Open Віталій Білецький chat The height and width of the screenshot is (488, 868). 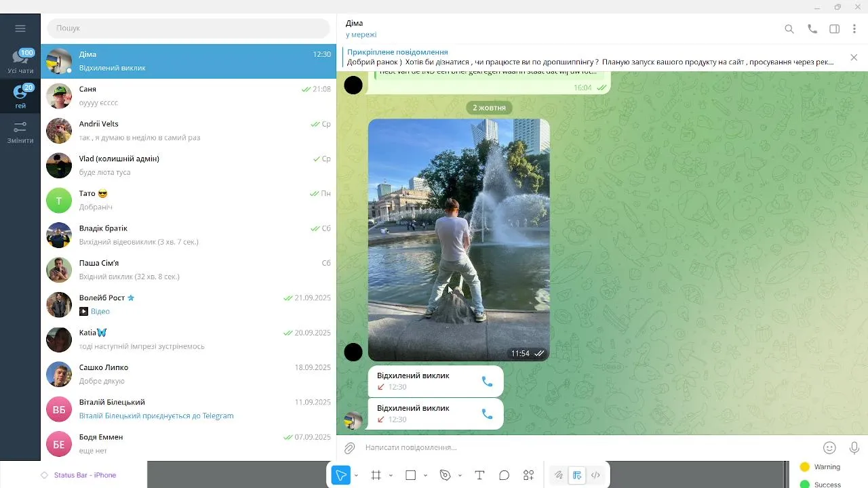pos(189,409)
